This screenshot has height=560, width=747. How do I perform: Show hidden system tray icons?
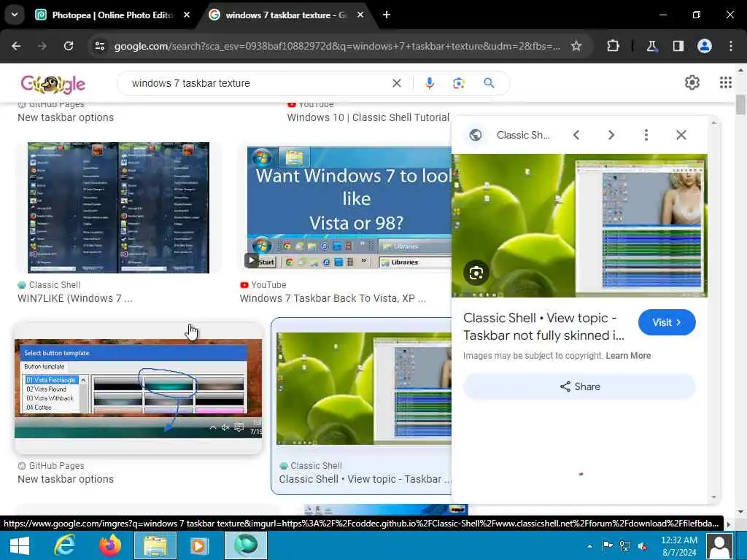point(589,546)
